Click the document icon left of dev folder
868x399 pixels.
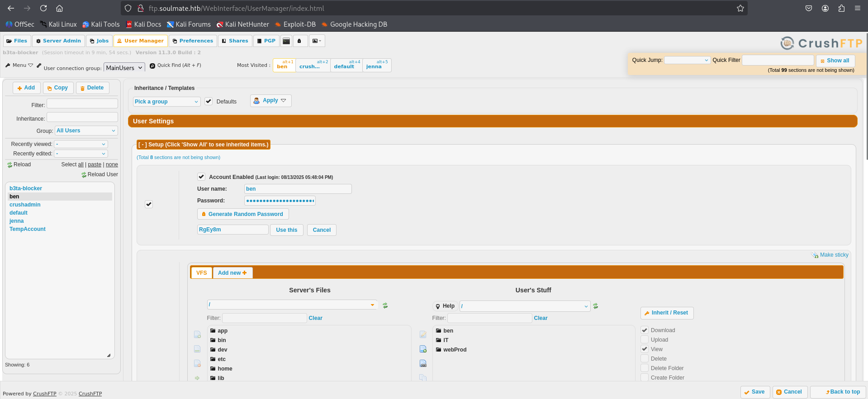pyautogui.click(x=197, y=349)
